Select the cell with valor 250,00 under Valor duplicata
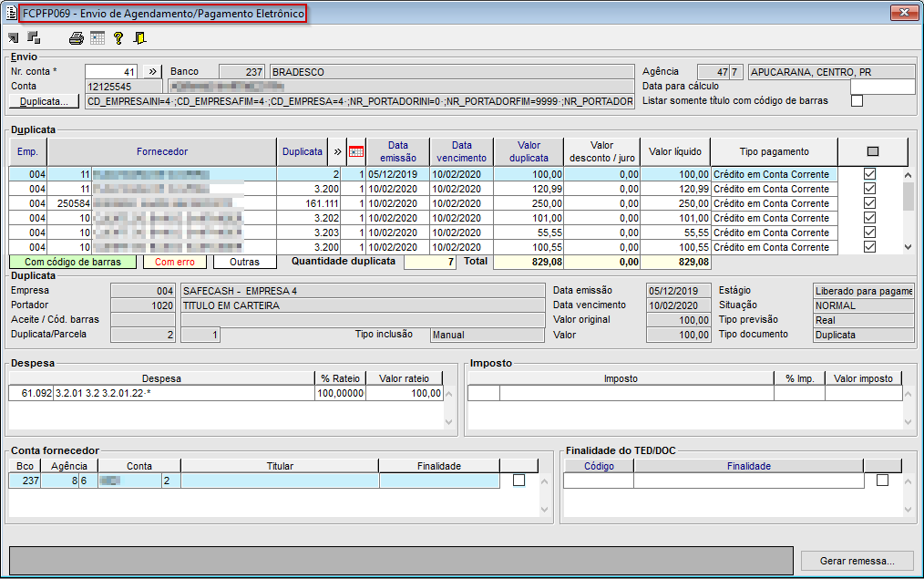 pyautogui.click(x=529, y=203)
